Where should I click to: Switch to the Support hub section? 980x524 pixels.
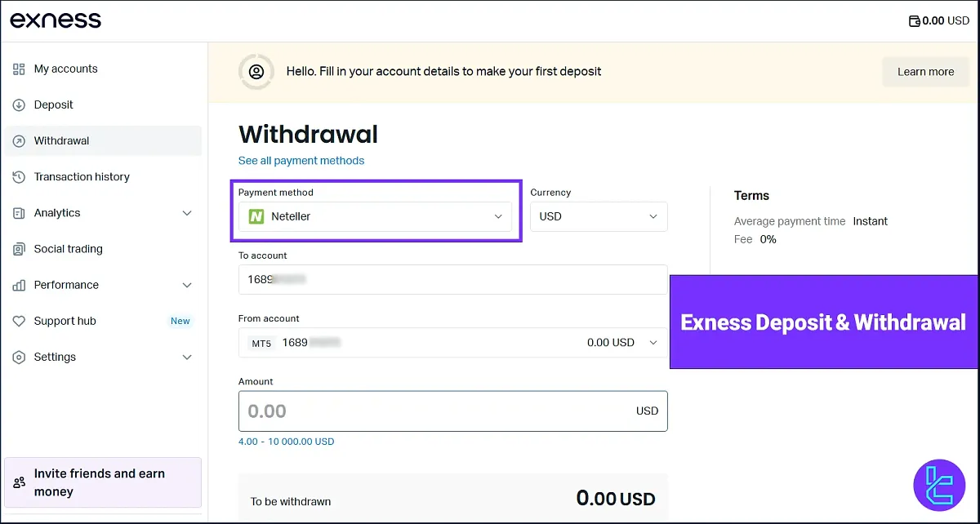pos(64,321)
